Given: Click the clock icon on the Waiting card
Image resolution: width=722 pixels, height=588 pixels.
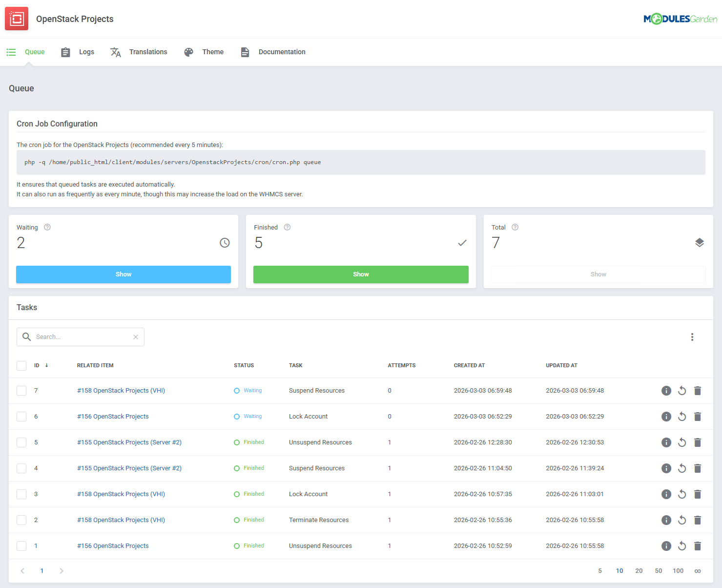Looking at the screenshot, I should [x=225, y=242].
